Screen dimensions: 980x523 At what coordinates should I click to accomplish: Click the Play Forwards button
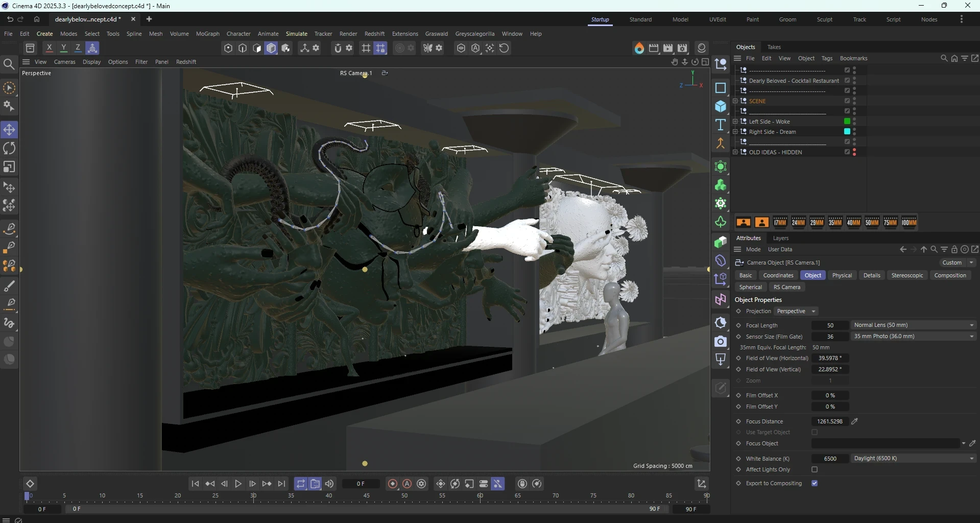click(238, 484)
